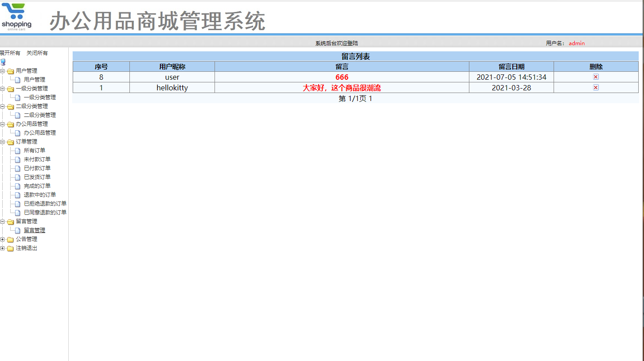Screen dimensions: 644x361
Task: Click the red delete icon for message 666
Action: coord(596,76)
